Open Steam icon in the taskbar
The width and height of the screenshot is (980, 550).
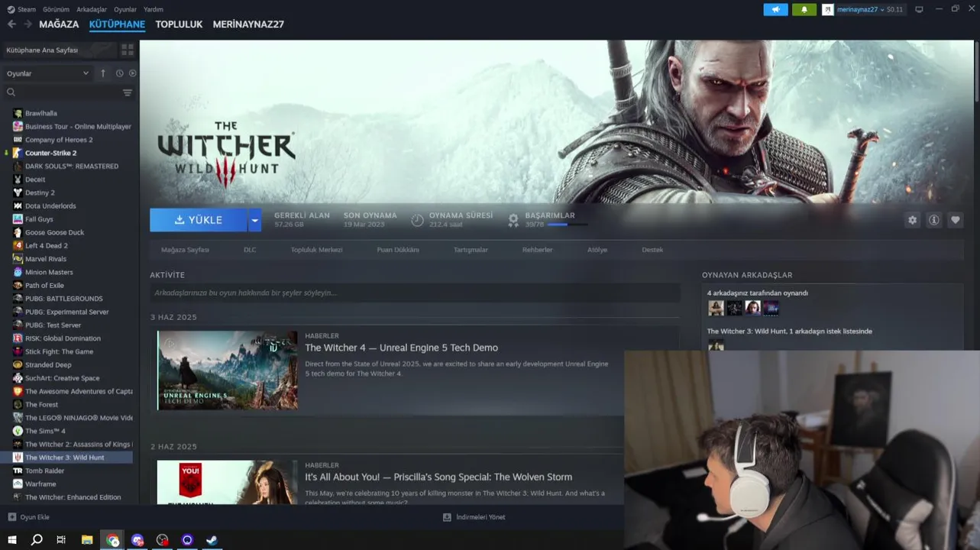pyautogui.click(x=212, y=540)
